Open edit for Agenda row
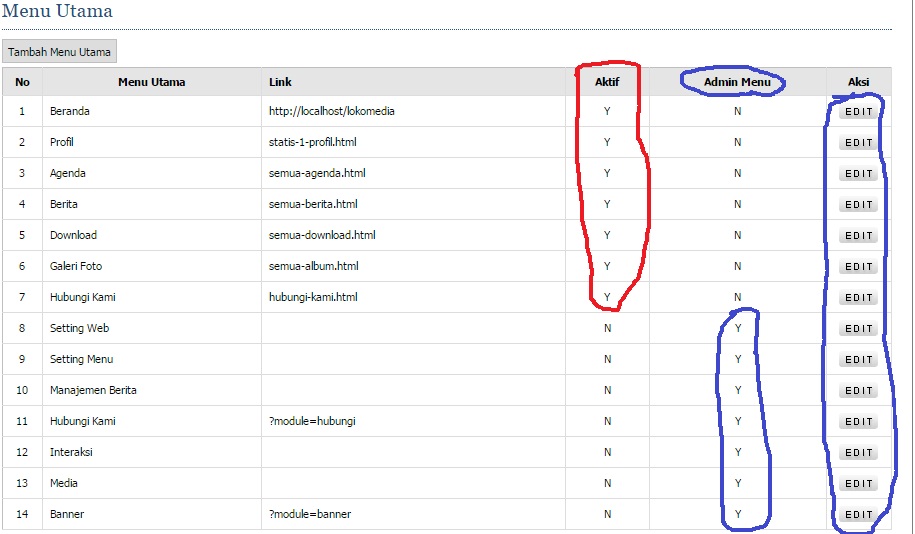The image size is (915, 534). tap(858, 173)
